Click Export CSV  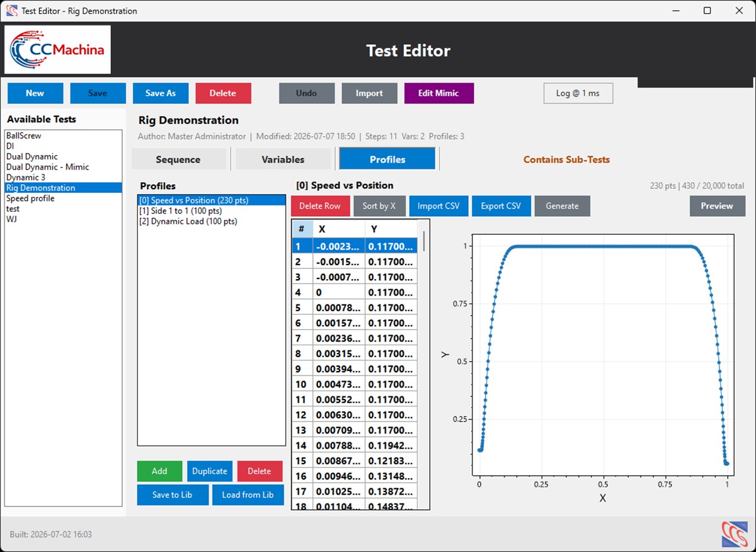point(501,206)
